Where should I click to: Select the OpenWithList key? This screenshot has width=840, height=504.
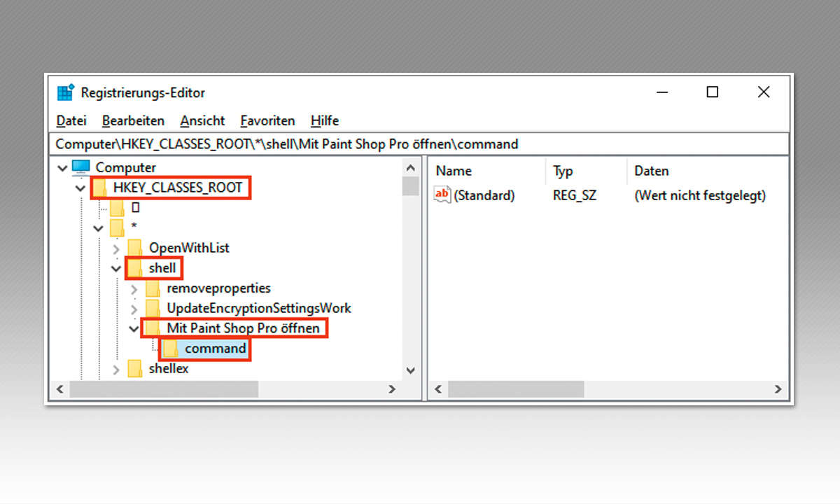pos(189,248)
